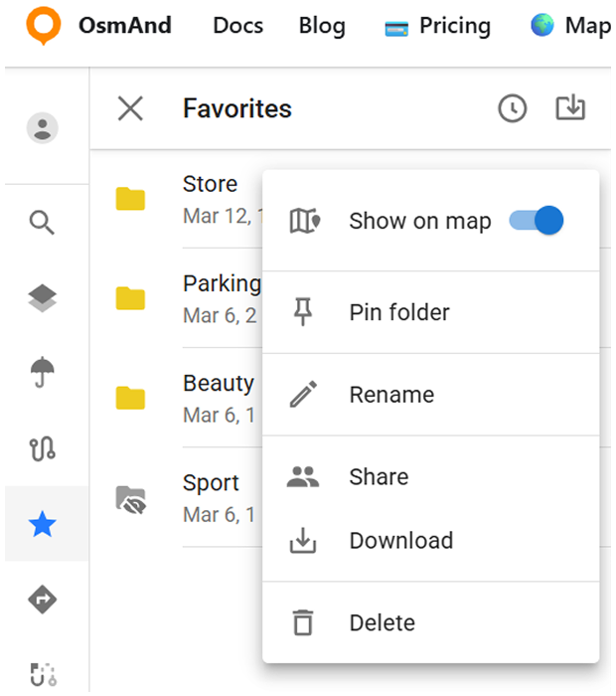Select Share in the folder menu
Screen dimensions: 616x696
(x=379, y=477)
